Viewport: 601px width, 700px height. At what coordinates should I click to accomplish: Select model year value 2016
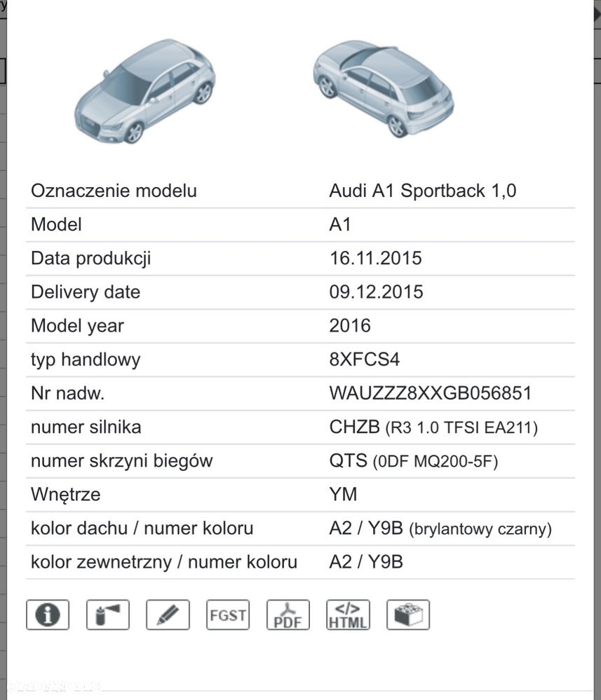pos(350,325)
